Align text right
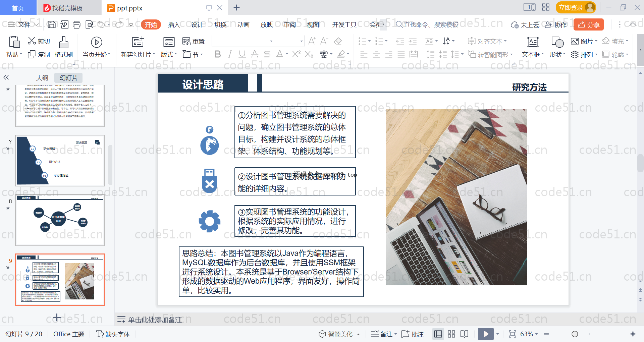Viewport: 644px width, 342px height. [388, 54]
